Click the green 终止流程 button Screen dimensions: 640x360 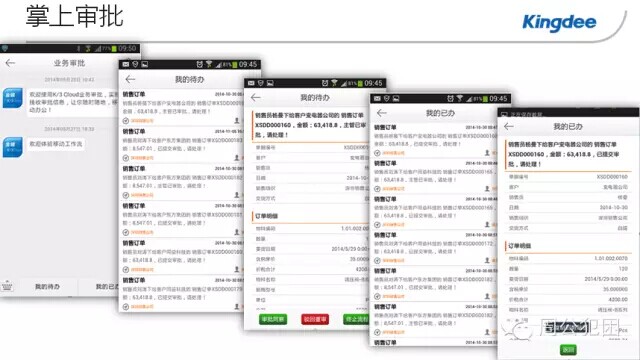click(x=356, y=319)
